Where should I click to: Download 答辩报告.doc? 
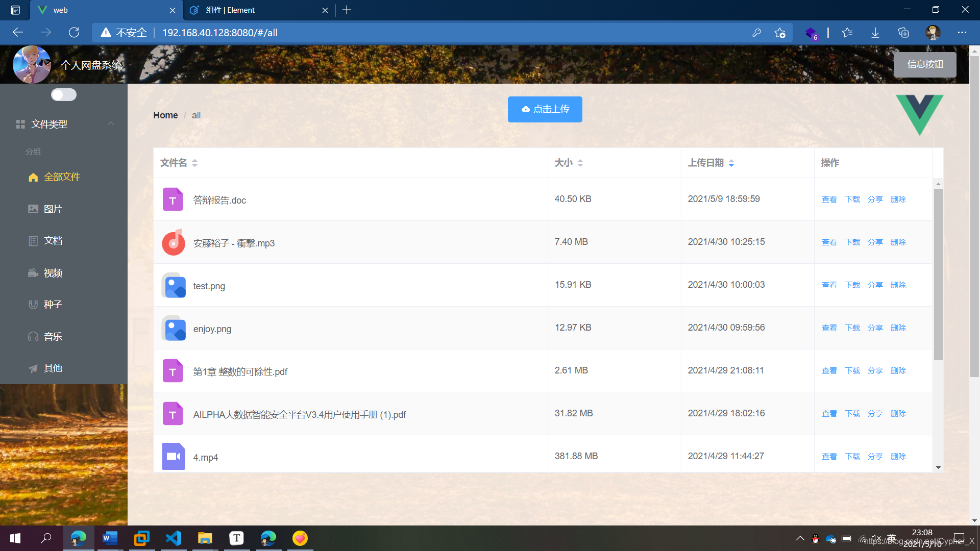click(x=852, y=199)
